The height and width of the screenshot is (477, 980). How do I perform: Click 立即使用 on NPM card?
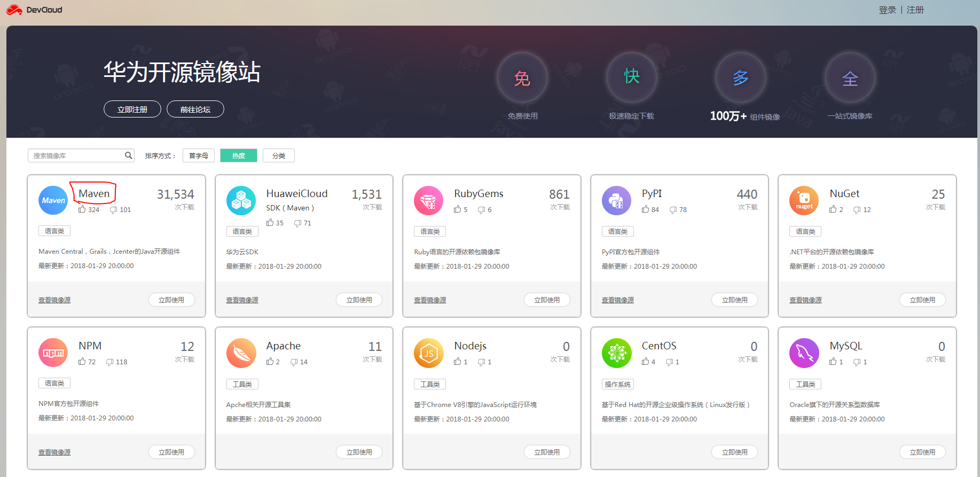171,452
